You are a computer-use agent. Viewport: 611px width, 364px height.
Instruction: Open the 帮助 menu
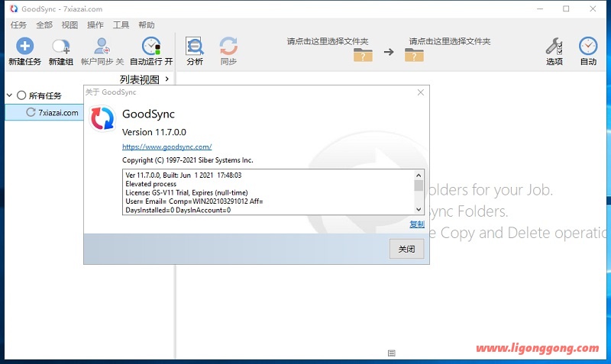click(x=147, y=25)
